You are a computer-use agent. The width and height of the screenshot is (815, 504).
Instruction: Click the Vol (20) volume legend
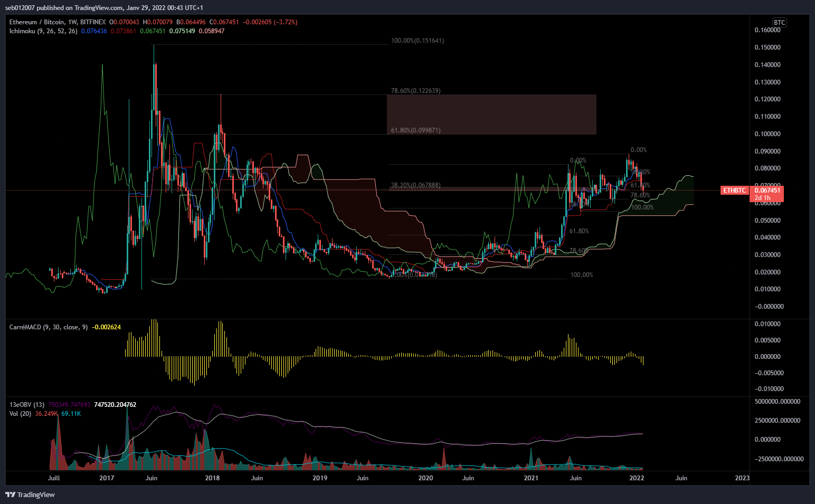click(20, 414)
